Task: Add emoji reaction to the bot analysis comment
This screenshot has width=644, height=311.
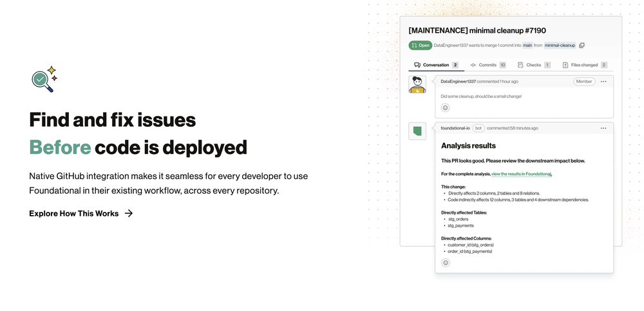Action: [x=446, y=263]
